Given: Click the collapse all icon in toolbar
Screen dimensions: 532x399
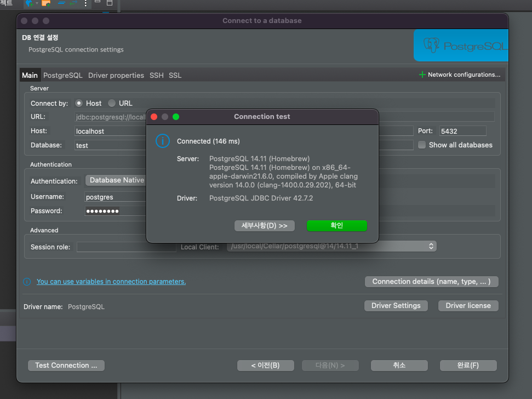Looking at the screenshot, I should pos(61,3).
